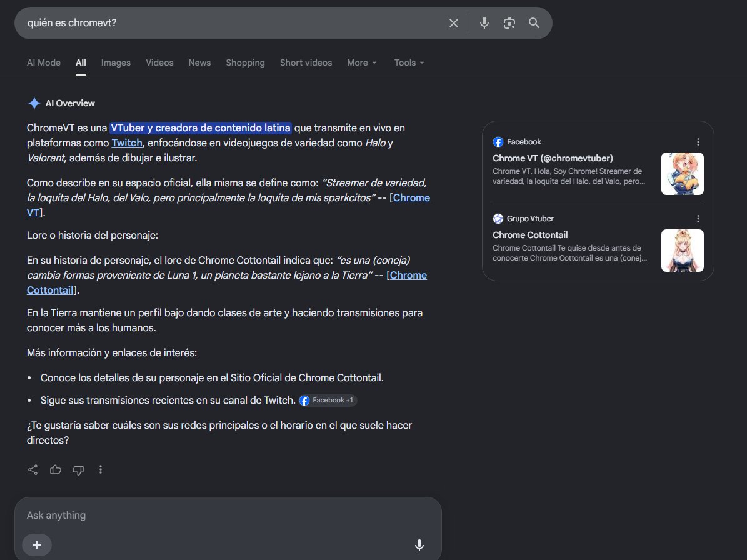Open the Images tab
Image resolution: width=747 pixels, height=560 pixels.
click(116, 62)
